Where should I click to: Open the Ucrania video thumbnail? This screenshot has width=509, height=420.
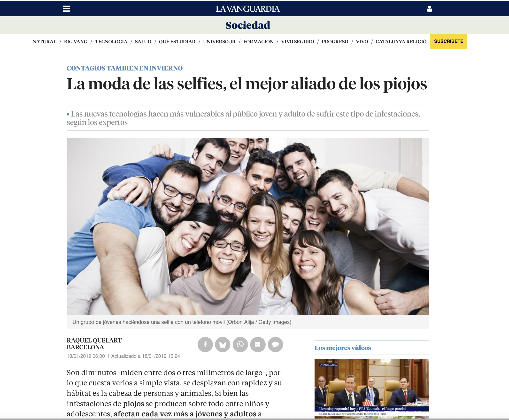pos(372,389)
